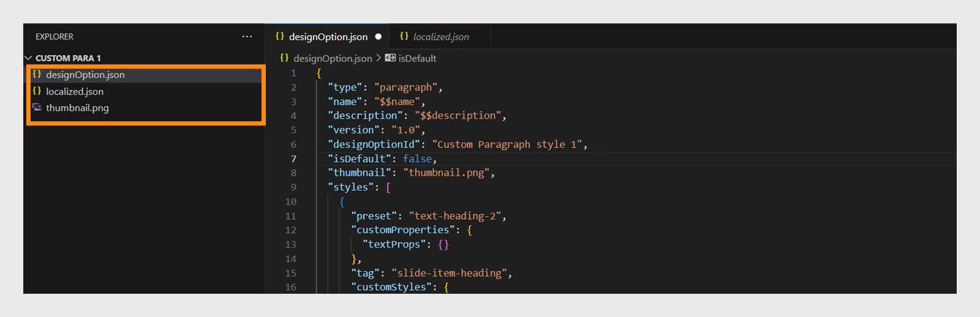Click the JSON icon on localized.json tab

pyautogui.click(x=404, y=36)
